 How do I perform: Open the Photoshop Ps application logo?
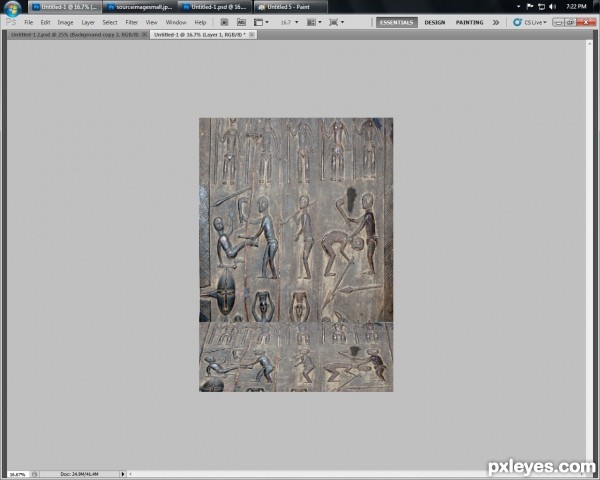[11, 22]
